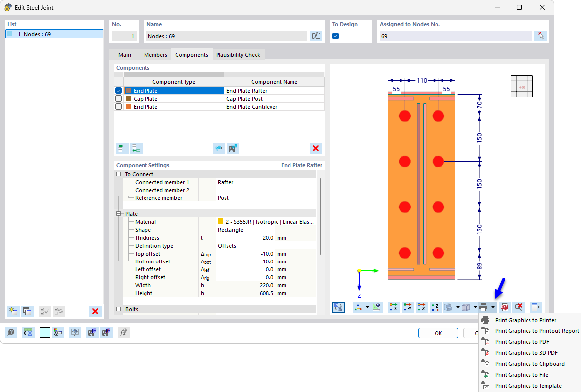Click the printer icon in graphics toolbar

tap(483, 307)
